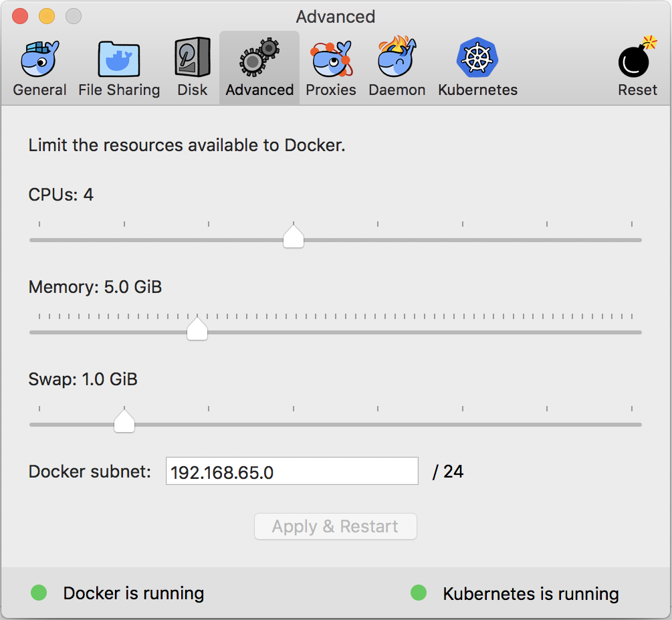Click the CPUs slider handle
Viewport: 672px width, 620px height.
tap(294, 237)
